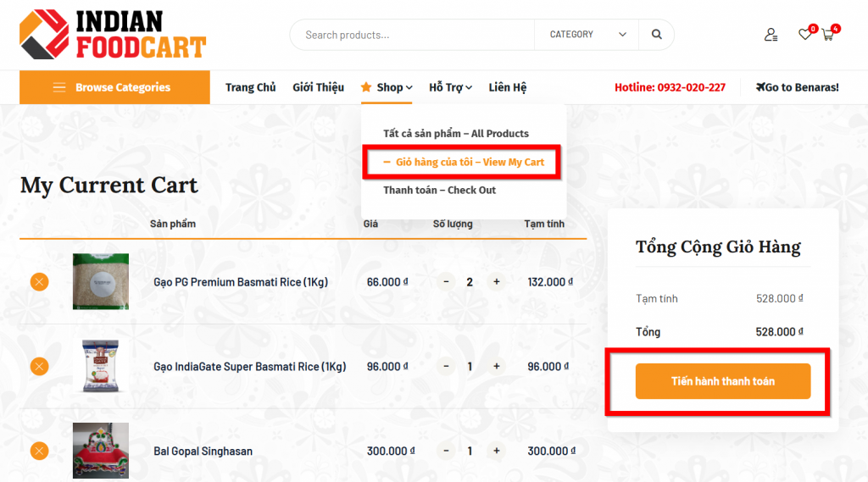Remove Gạo IndiaGate Super Basmati Rice from cart
This screenshot has height=482, width=868.
(39, 366)
